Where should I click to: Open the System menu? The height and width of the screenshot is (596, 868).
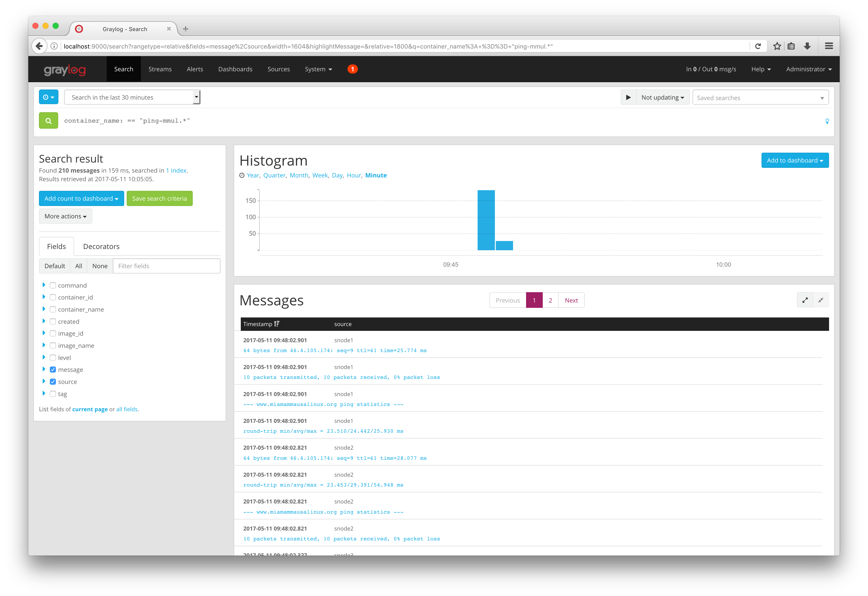click(318, 69)
